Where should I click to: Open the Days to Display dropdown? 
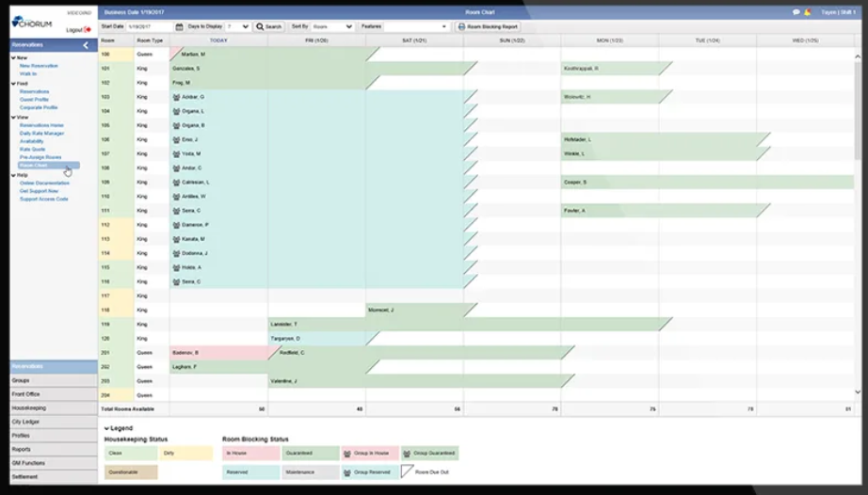(x=238, y=26)
